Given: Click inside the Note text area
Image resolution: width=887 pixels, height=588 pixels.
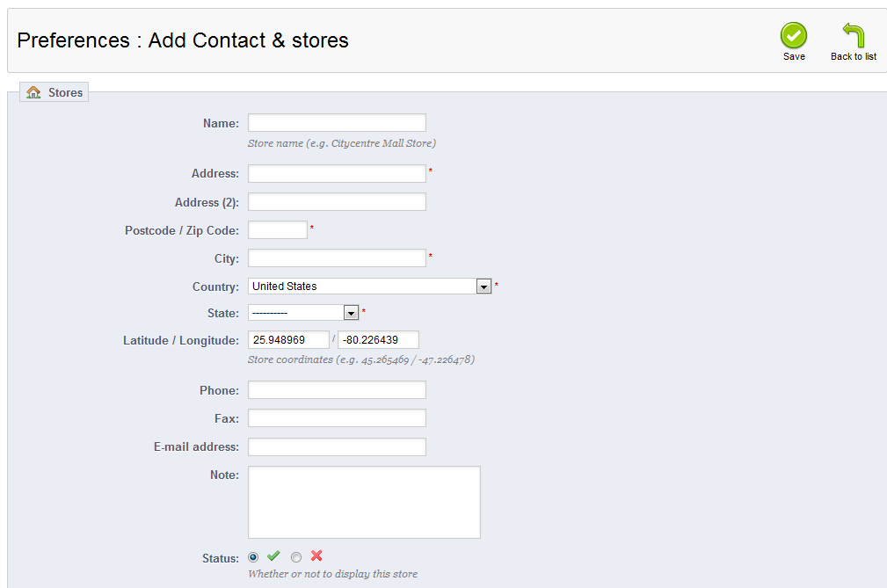Looking at the screenshot, I should [364, 502].
